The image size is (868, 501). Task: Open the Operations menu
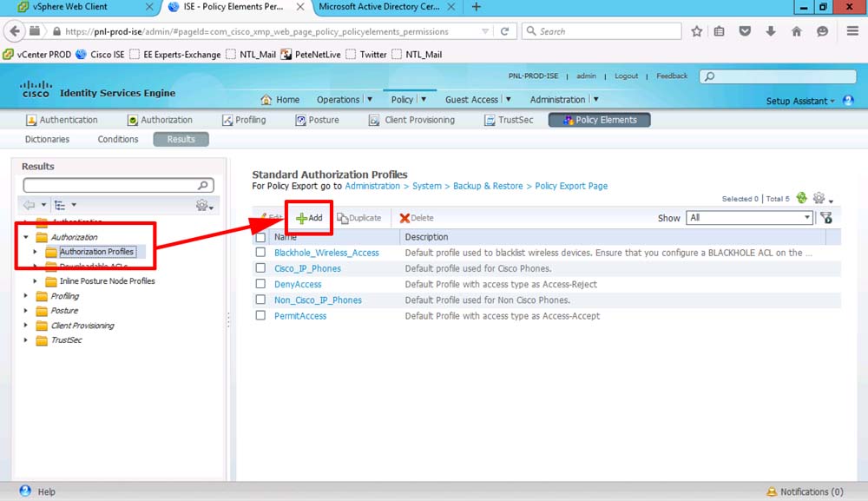coord(345,100)
